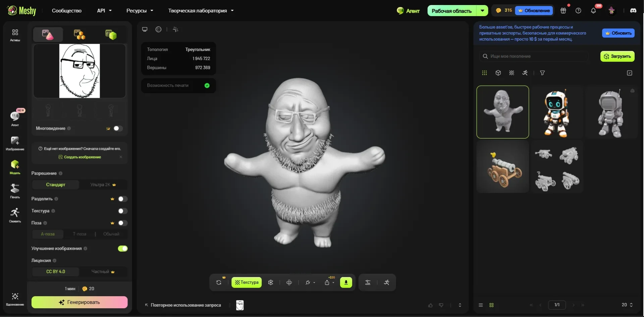Open the Сообщество menu
This screenshot has height=317, width=644.
(x=67, y=11)
